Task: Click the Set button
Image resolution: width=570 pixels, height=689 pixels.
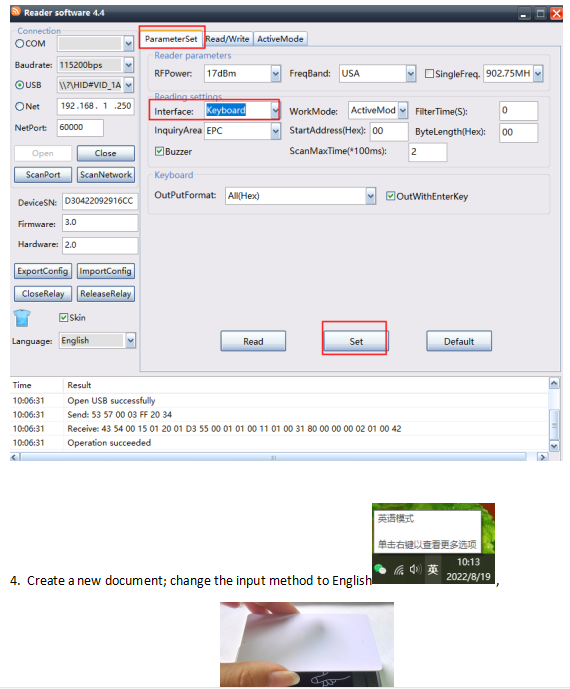Action: pos(356,341)
